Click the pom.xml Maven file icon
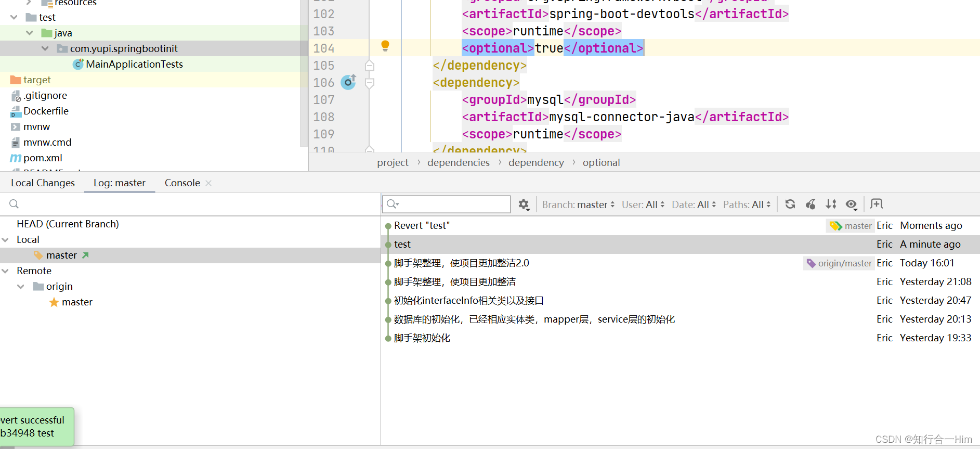The width and height of the screenshot is (980, 449). coord(16,158)
